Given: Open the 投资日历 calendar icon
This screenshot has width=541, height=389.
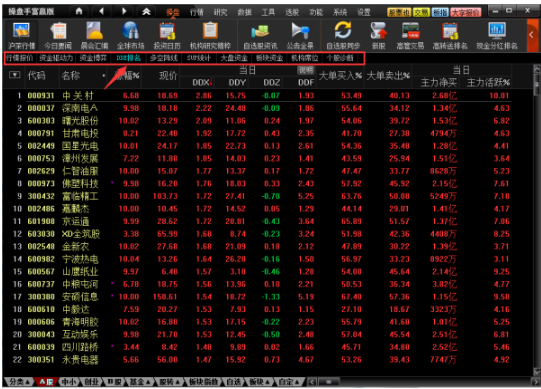Looking at the screenshot, I should pyautogui.click(x=167, y=35).
